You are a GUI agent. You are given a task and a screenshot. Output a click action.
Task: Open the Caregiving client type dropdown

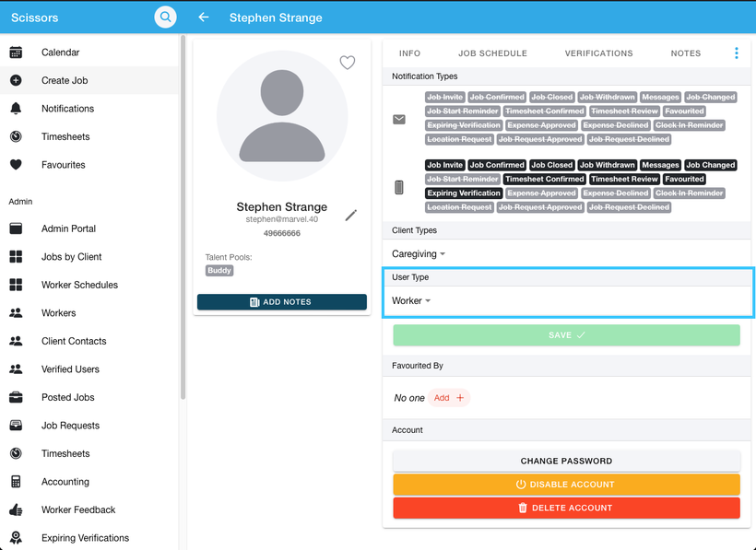(418, 253)
